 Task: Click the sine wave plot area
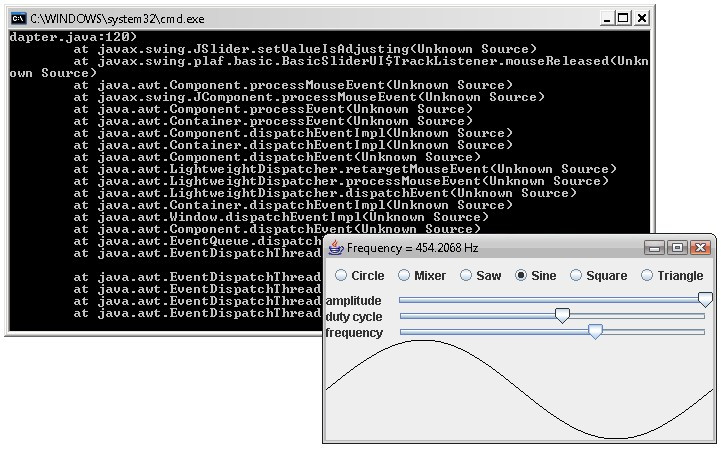520,391
